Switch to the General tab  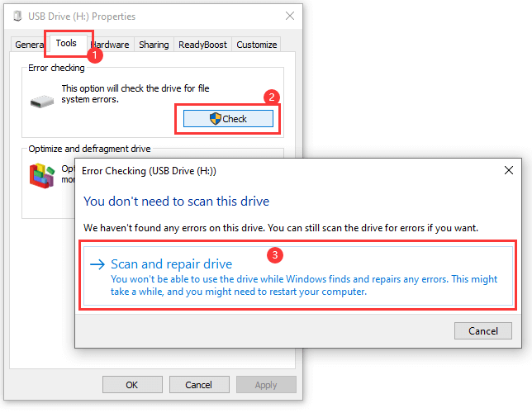point(30,45)
